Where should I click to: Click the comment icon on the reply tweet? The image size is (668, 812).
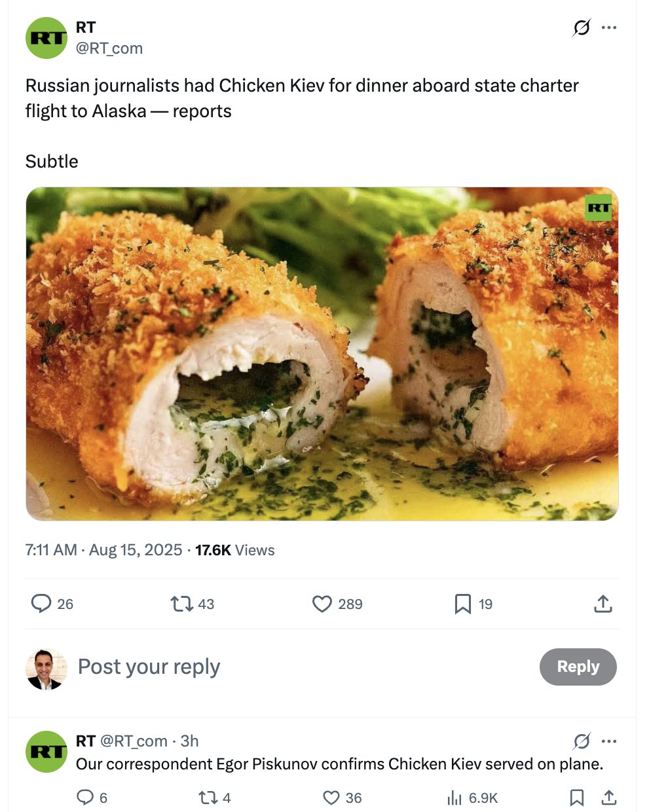pos(85,797)
